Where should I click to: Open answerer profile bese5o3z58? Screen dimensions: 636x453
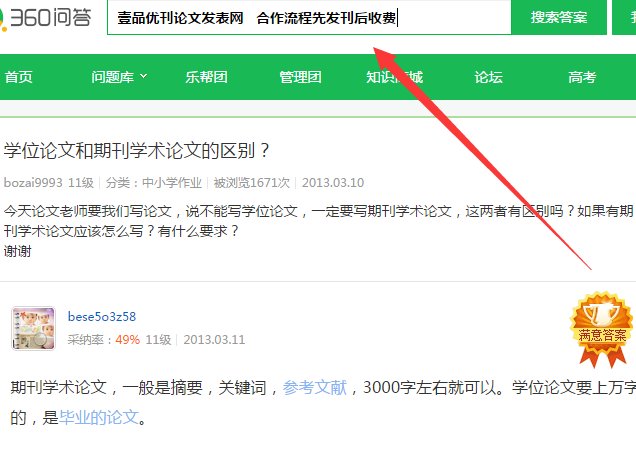[102, 316]
